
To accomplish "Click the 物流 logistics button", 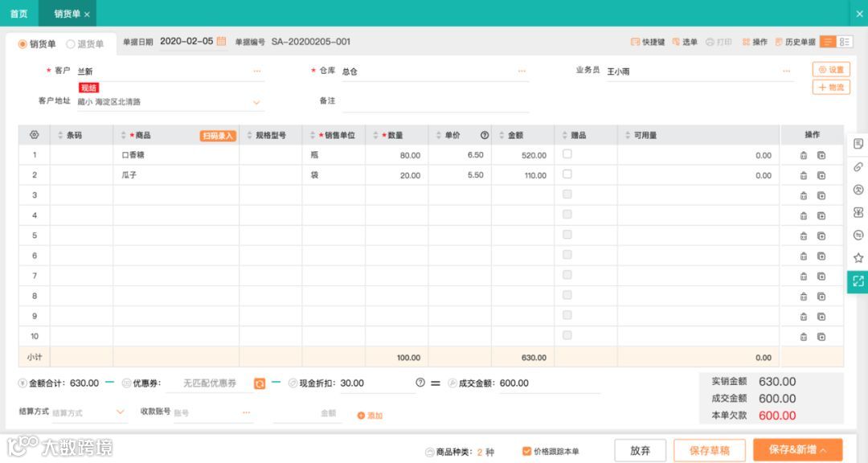I will 831,87.
